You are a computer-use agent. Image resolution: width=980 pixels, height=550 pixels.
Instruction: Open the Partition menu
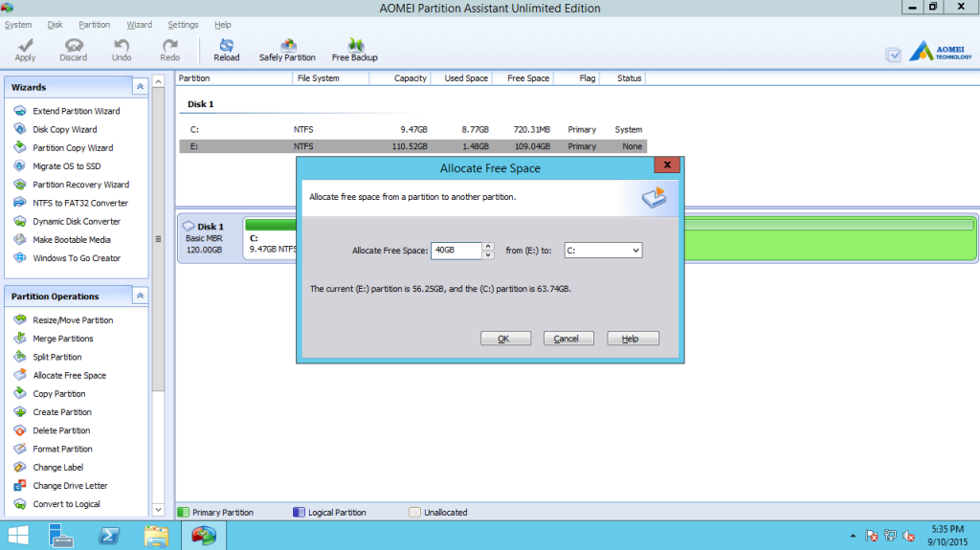95,24
